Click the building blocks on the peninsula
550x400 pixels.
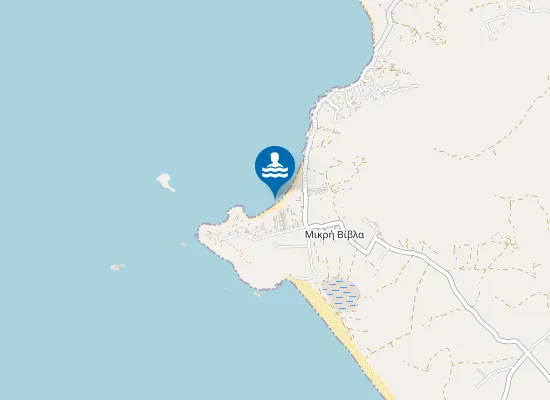(x=280, y=221)
